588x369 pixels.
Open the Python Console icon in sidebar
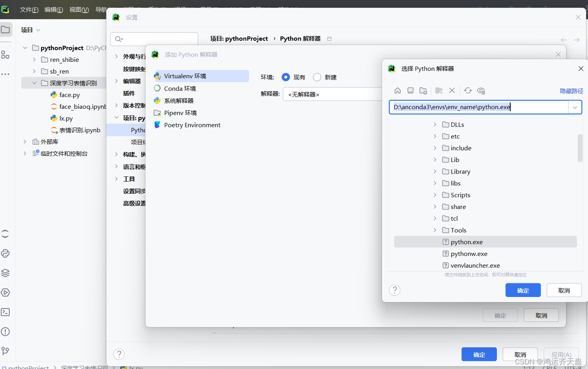(5, 253)
